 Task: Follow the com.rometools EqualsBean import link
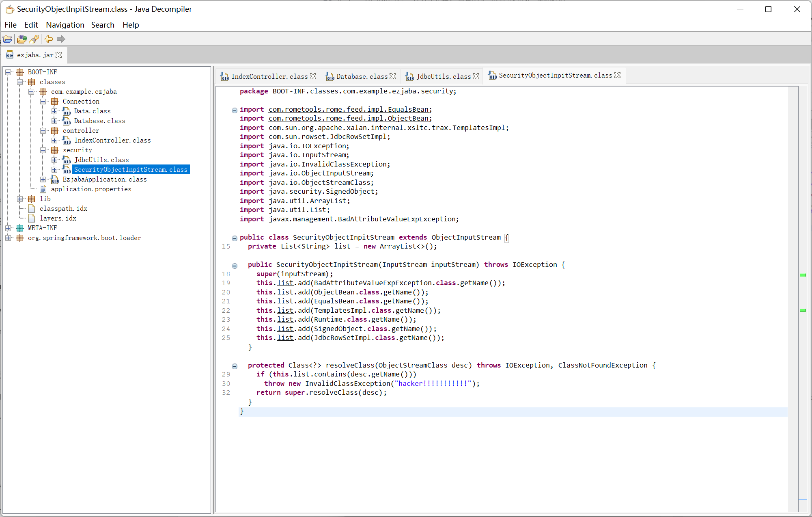click(x=348, y=109)
